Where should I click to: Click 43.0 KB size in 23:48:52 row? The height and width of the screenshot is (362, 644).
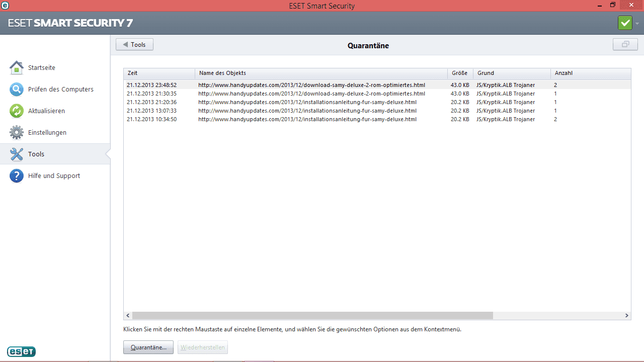(460, 85)
